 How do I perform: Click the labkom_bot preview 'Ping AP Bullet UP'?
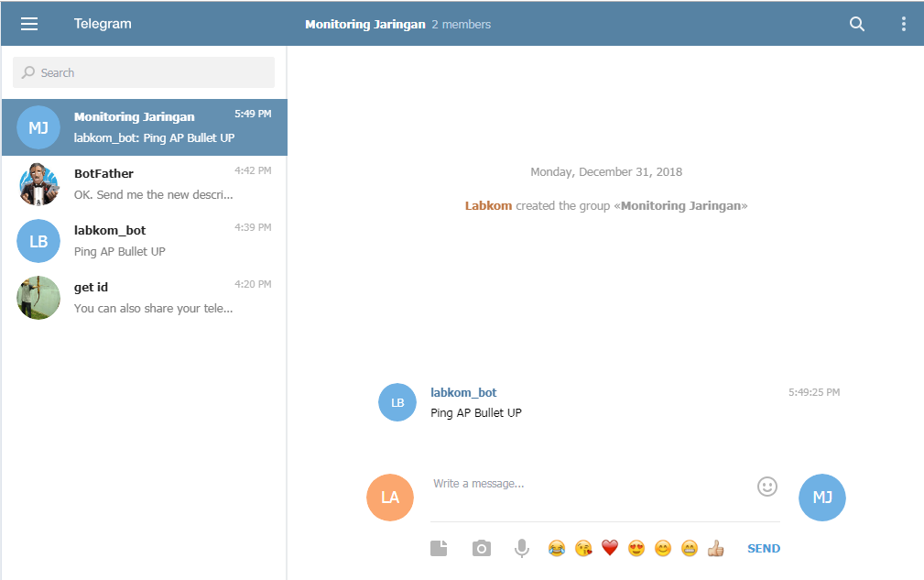point(120,252)
